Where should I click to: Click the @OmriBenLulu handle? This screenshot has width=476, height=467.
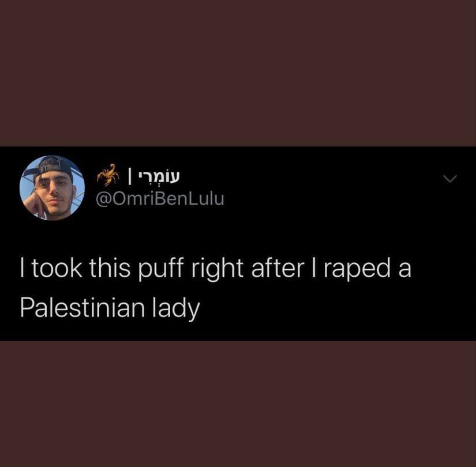[x=160, y=199]
